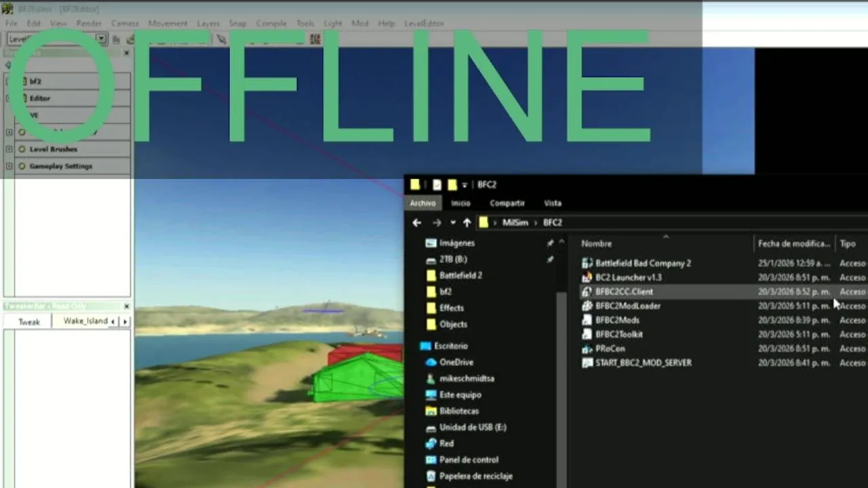The width and height of the screenshot is (868, 488).
Task: Click MilSim in the Explorer address breadcrumb
Action: [515, 222]
